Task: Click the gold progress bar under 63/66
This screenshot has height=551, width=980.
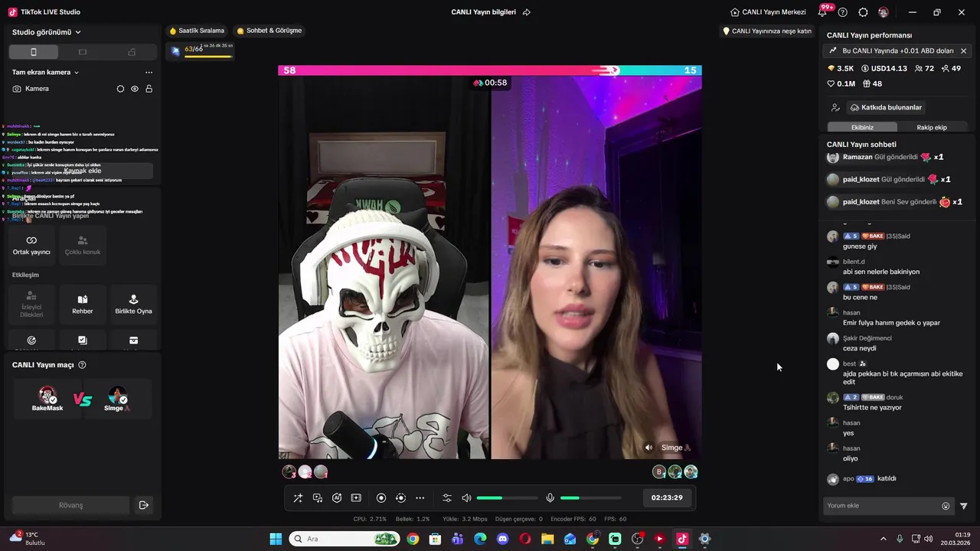Action: pos(208,57)
